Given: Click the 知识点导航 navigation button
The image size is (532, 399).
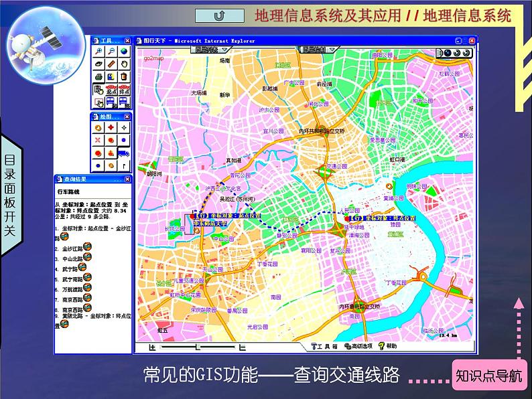Looking at the screenshot, I should point(488,376).
